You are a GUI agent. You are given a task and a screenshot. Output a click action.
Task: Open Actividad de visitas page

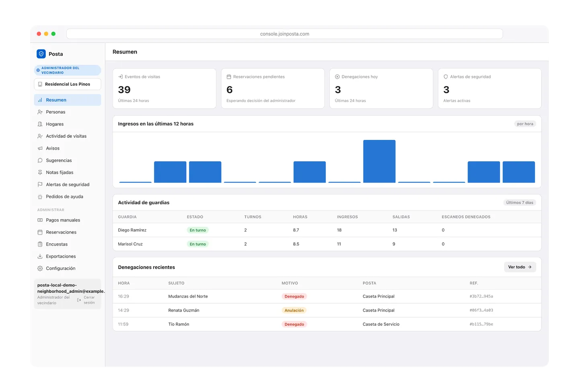68,136
